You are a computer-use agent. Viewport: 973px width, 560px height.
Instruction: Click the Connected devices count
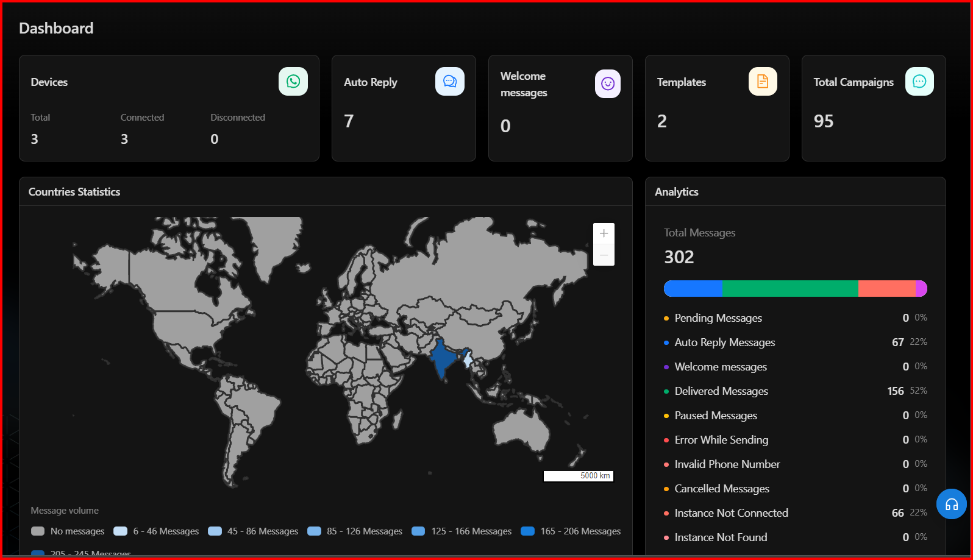click(124, 139)
